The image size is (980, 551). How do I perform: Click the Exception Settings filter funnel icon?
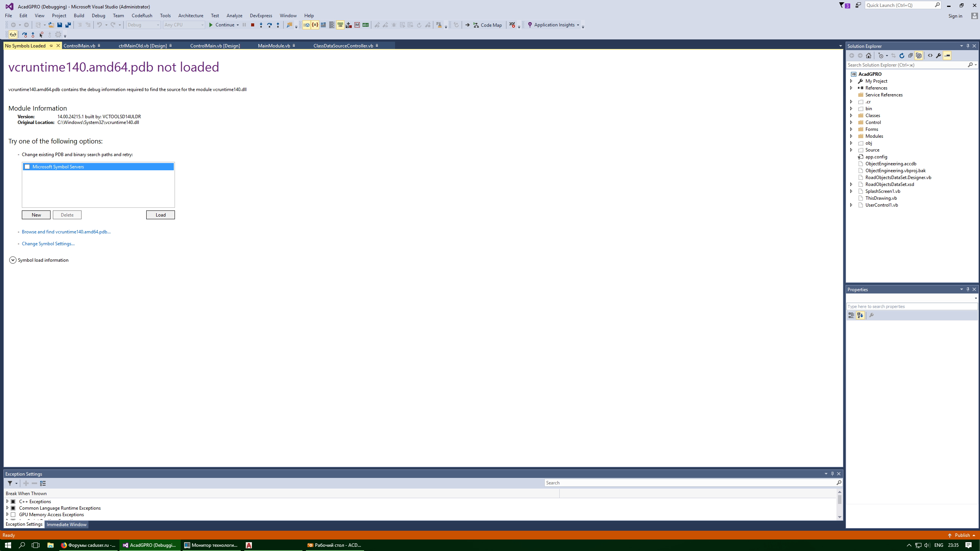(10, 483)
